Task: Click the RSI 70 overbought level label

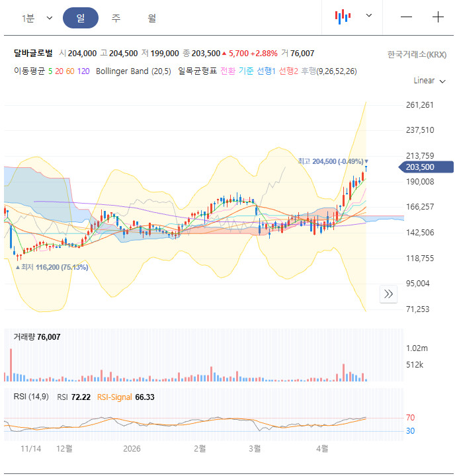Action: [x=410, y=418]
